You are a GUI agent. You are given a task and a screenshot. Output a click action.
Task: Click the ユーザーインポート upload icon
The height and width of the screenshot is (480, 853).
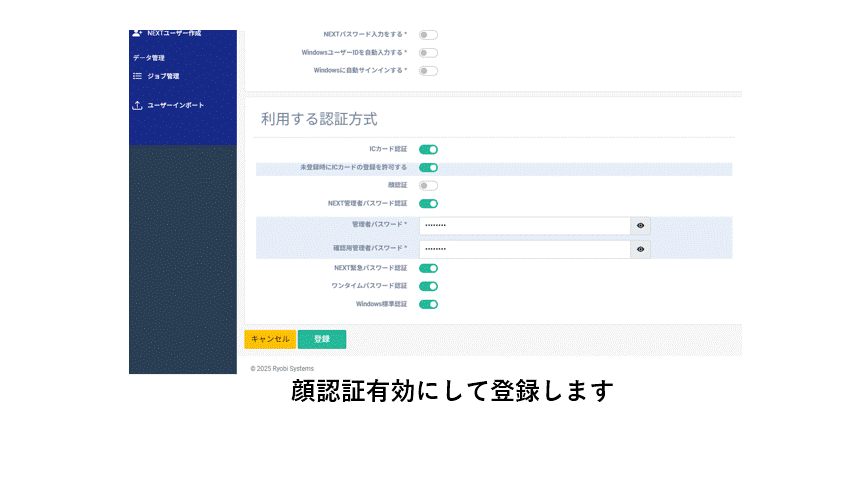pyautogui.click(x=137, y=105)
